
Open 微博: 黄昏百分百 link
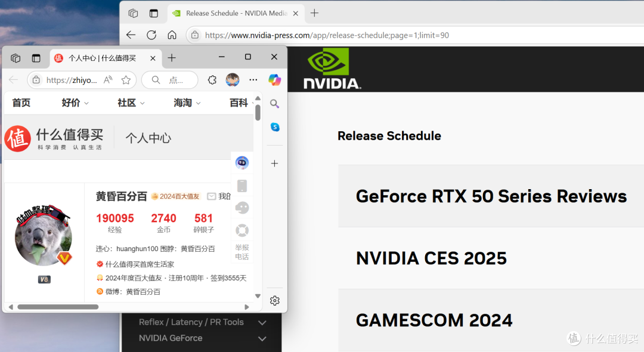point(132,292)
